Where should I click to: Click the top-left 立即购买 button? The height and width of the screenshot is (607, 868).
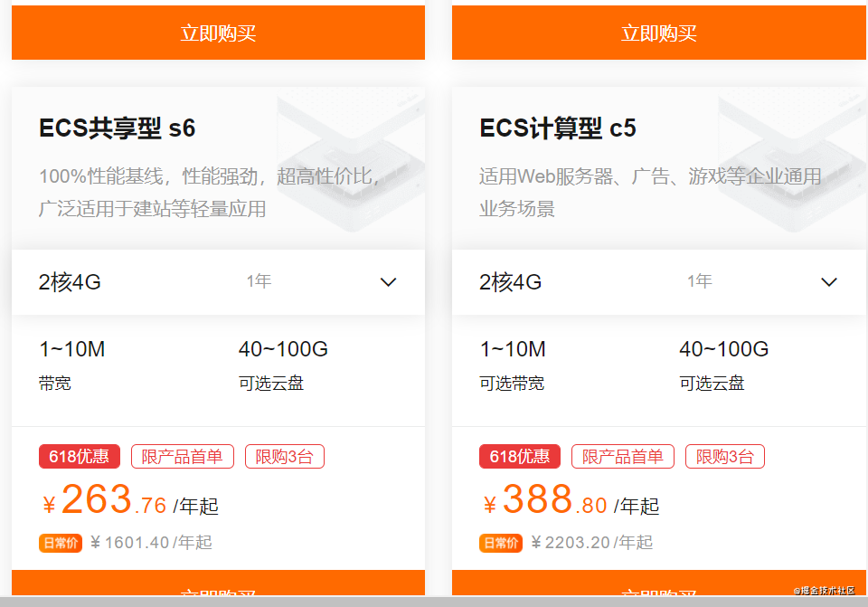218,33
